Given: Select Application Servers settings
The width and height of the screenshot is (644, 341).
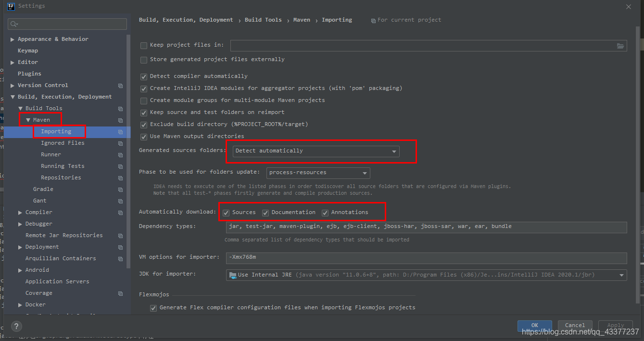Looking at the screenshot, I should pos(57,282).
